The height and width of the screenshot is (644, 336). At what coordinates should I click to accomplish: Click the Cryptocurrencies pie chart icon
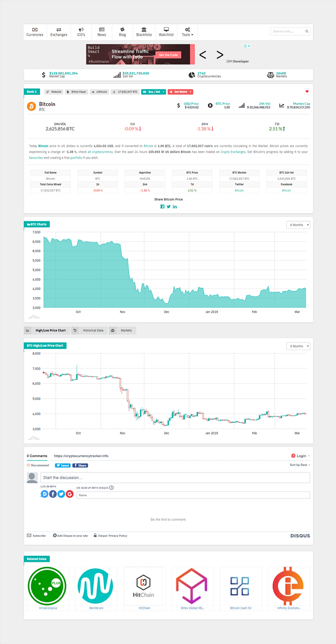(192, 75)
